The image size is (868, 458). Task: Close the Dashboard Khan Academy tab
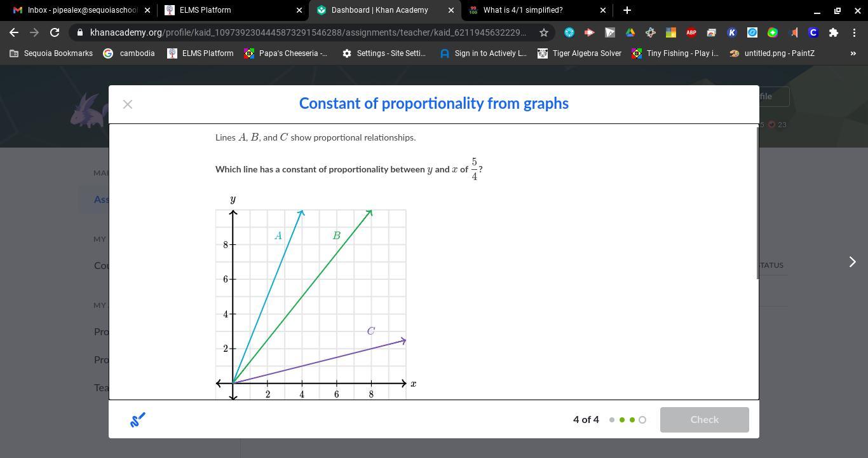(451, 10)
